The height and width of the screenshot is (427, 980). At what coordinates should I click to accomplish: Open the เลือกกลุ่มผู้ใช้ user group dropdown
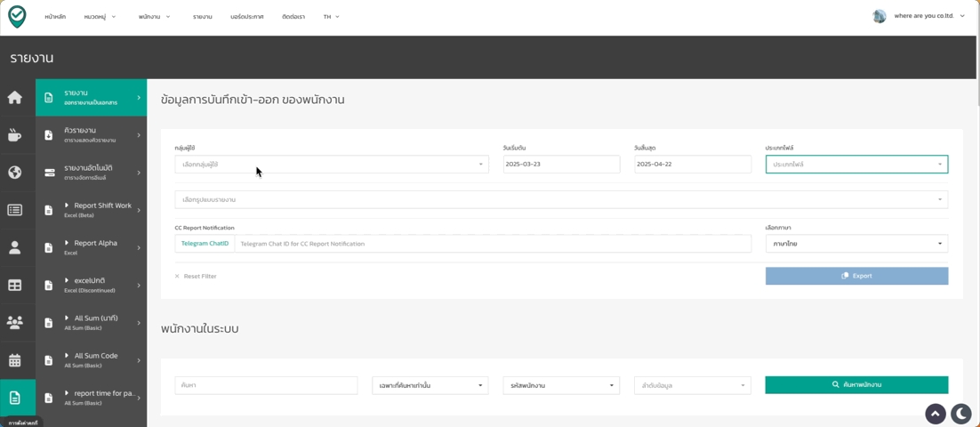(x=331, y=165)
